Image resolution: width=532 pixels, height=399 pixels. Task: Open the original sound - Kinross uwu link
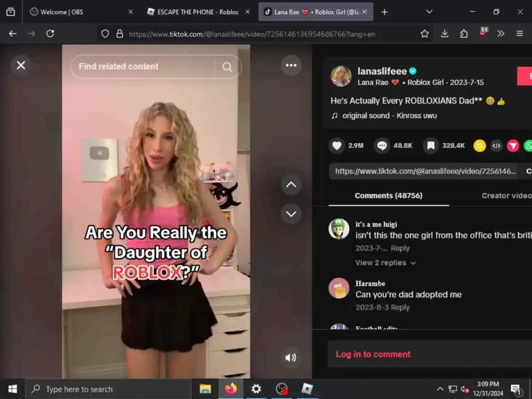tap(389, 116)
